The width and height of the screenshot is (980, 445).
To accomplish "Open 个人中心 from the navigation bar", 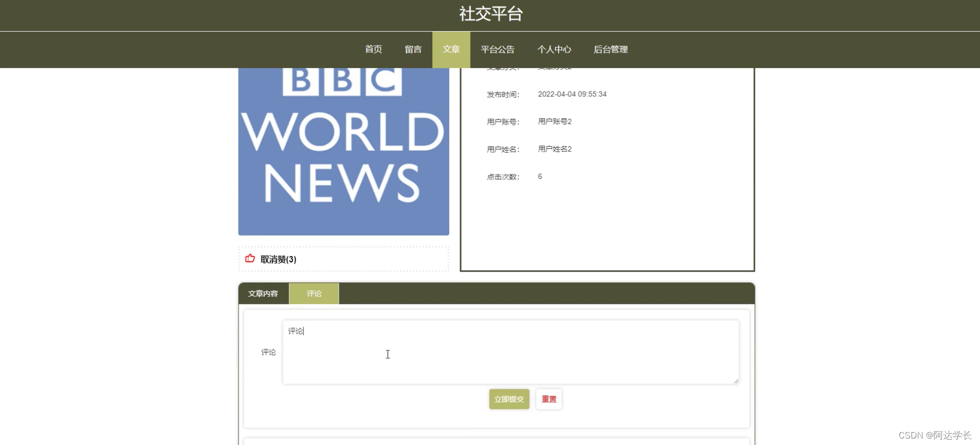I will 554,49.
